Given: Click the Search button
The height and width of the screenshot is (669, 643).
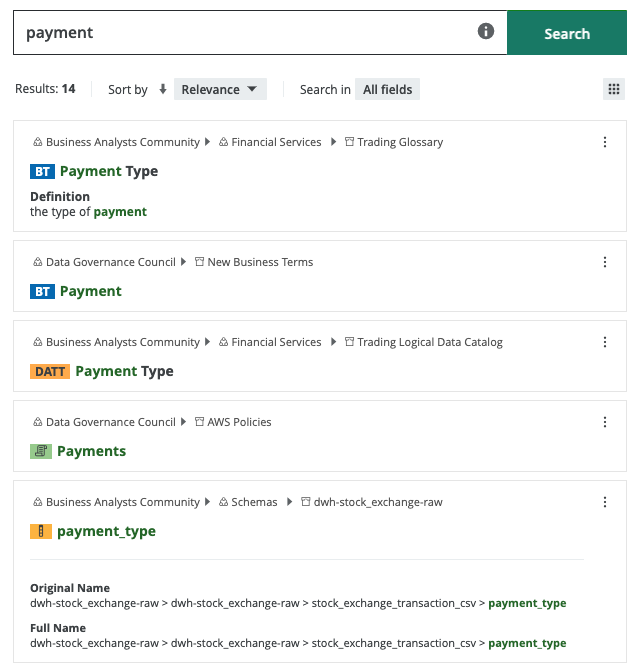Looking at the screenshot, I should [x=567, y=33].
